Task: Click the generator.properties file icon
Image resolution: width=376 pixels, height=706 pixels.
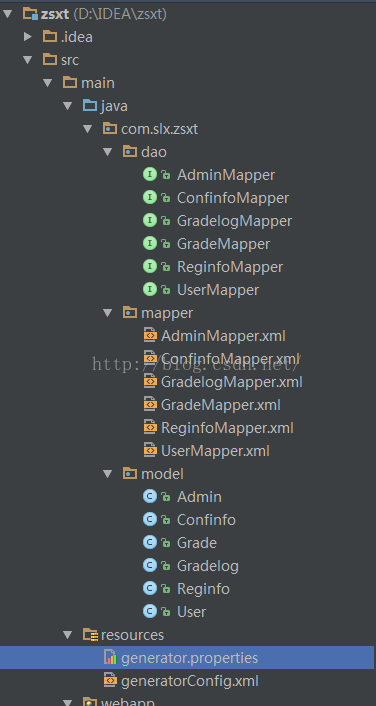Action: pos(110,657)
